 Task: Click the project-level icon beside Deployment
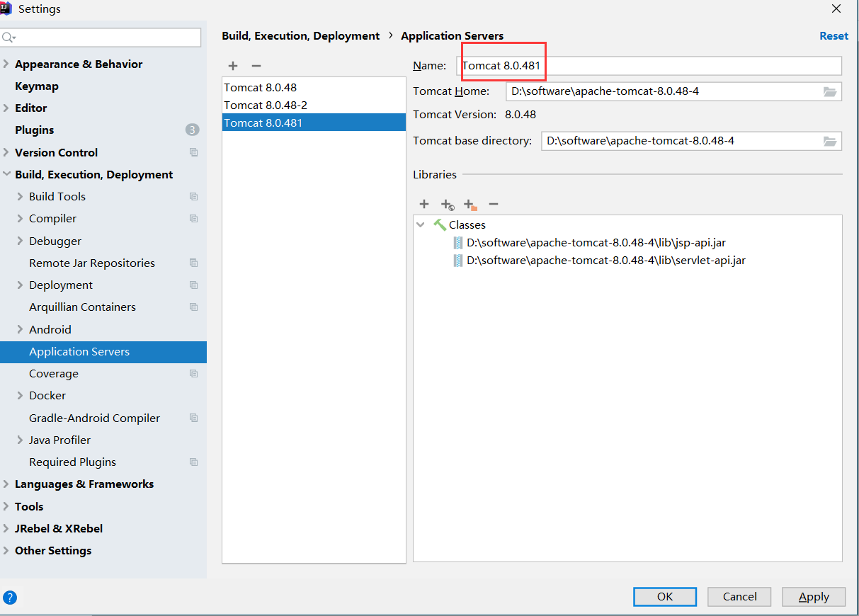click(x=194, y=285)
